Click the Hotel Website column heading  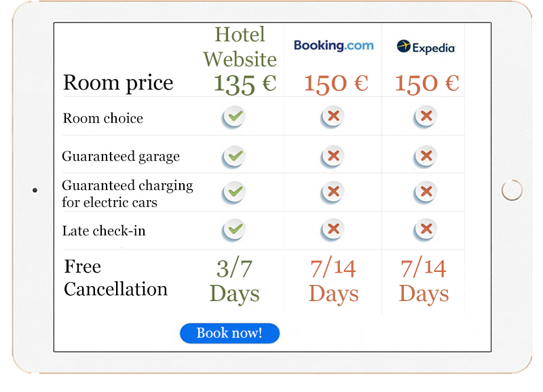click(240, 46)
